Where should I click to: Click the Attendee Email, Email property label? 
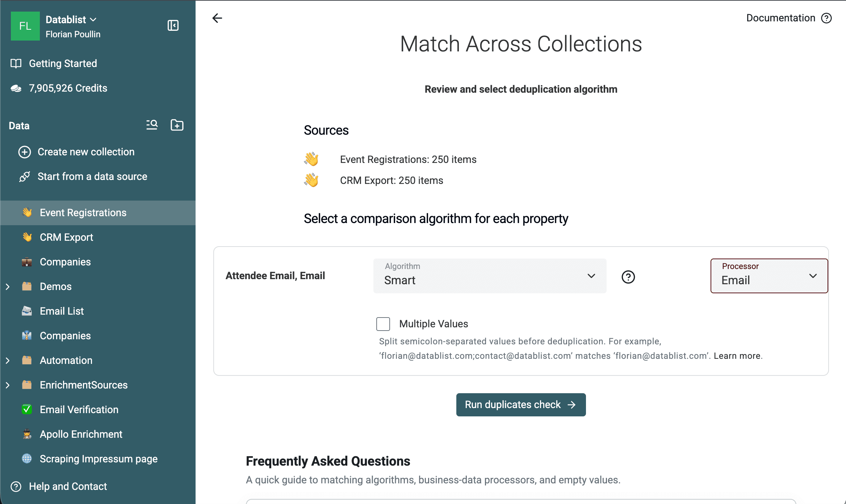point(275,276)
